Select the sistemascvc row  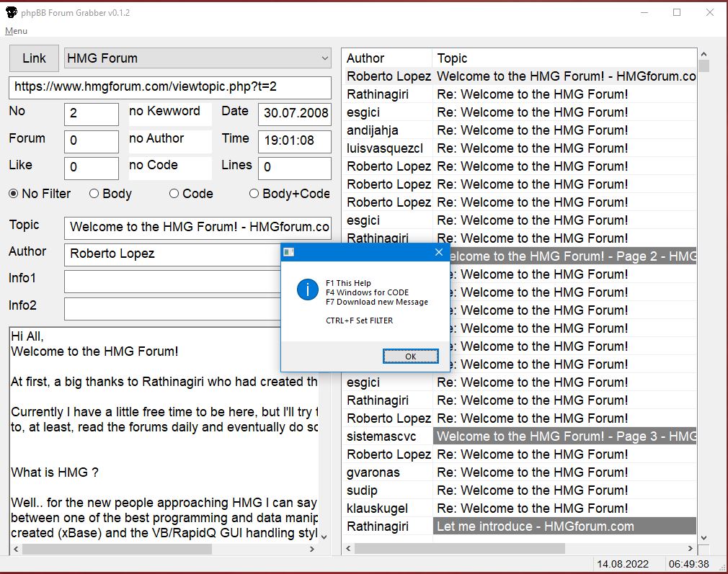[520, 436]
